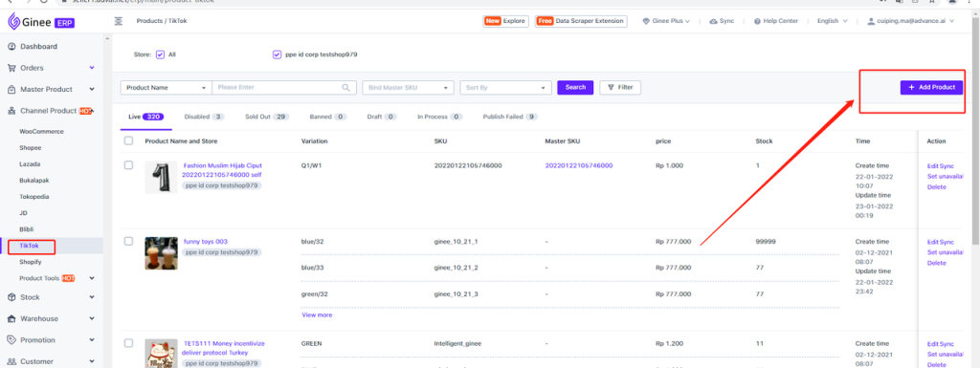Toggle the All stores checkbox
Image resolution: width=980 pixels, height=368 pixels.
point(160,54)
